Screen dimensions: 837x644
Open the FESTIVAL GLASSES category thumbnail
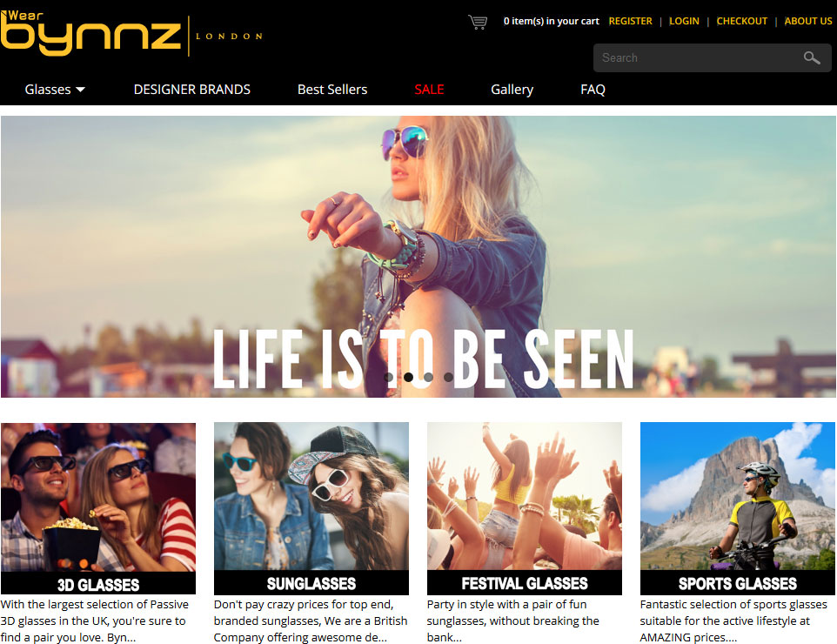pyautogui.click(x=524, y=508)
